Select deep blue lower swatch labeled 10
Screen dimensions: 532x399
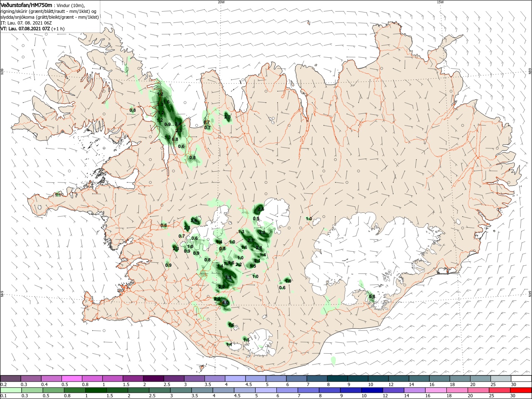372,390
